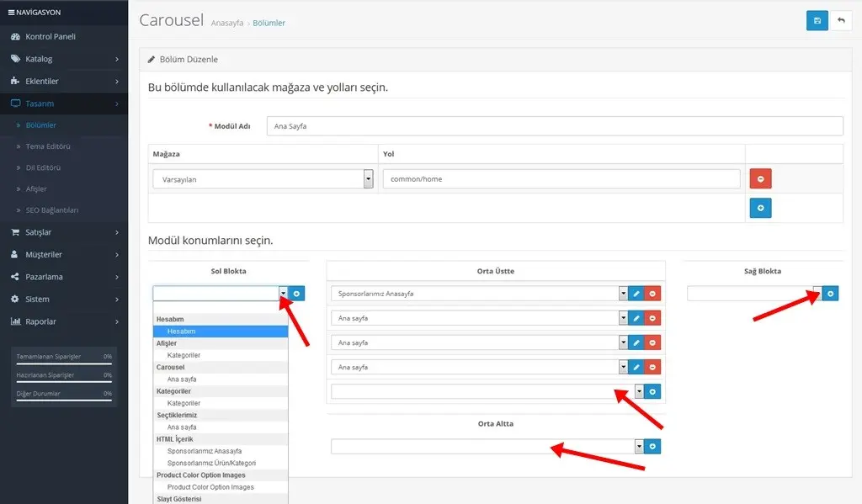Click the Anasayfa breadcrumb link
862x504 pixels.
226,23
